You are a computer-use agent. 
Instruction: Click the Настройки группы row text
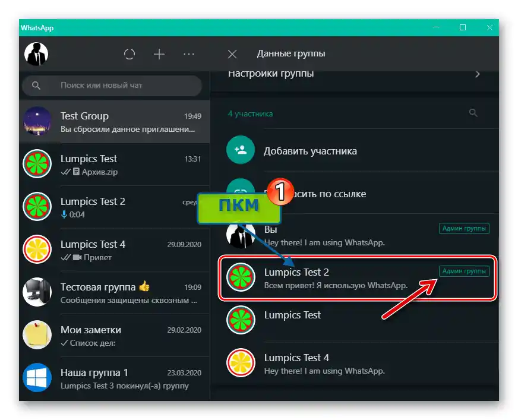click(271, 73)
